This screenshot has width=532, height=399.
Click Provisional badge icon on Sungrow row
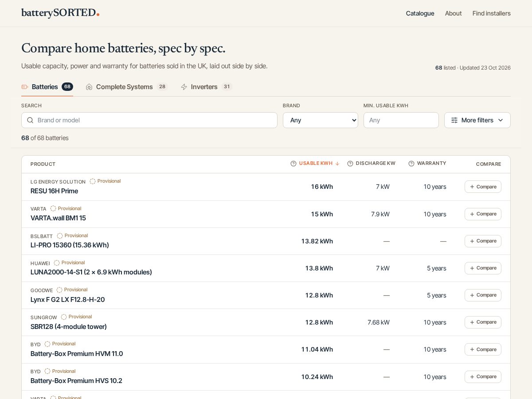tap(64, 317)
